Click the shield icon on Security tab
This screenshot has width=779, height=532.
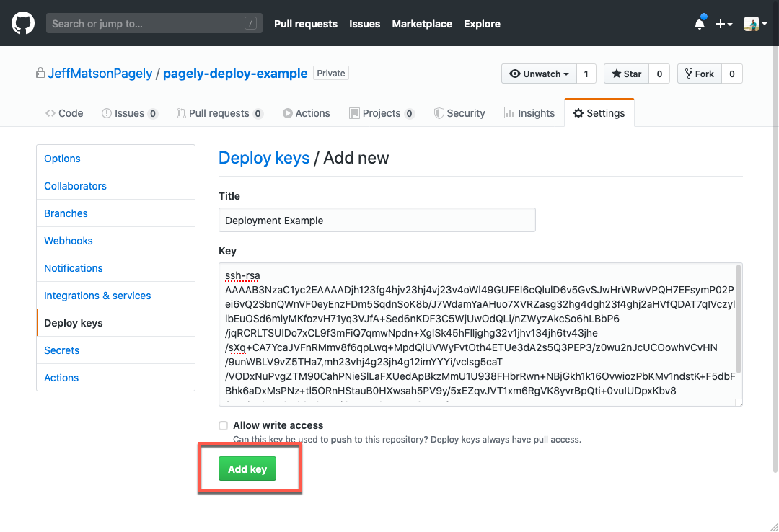click(439, 113)
